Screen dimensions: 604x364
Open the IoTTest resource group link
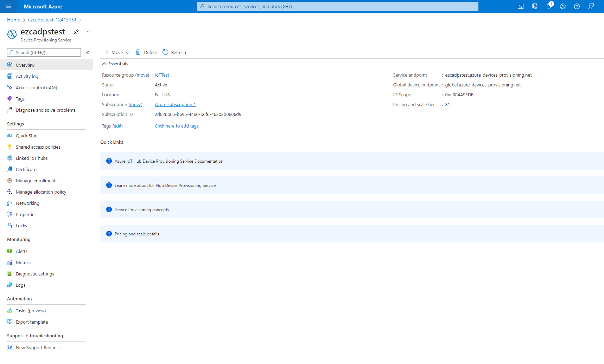pos(162,75)
